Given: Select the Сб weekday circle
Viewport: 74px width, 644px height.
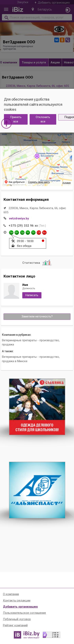Looking at the screenshot, I should tap(39, 233).
